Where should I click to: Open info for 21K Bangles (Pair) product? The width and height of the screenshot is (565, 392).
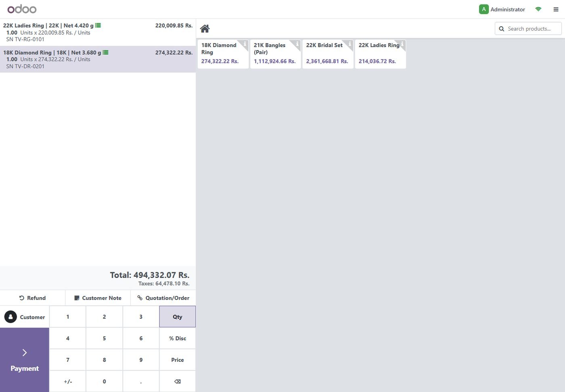tap(297, 44)
